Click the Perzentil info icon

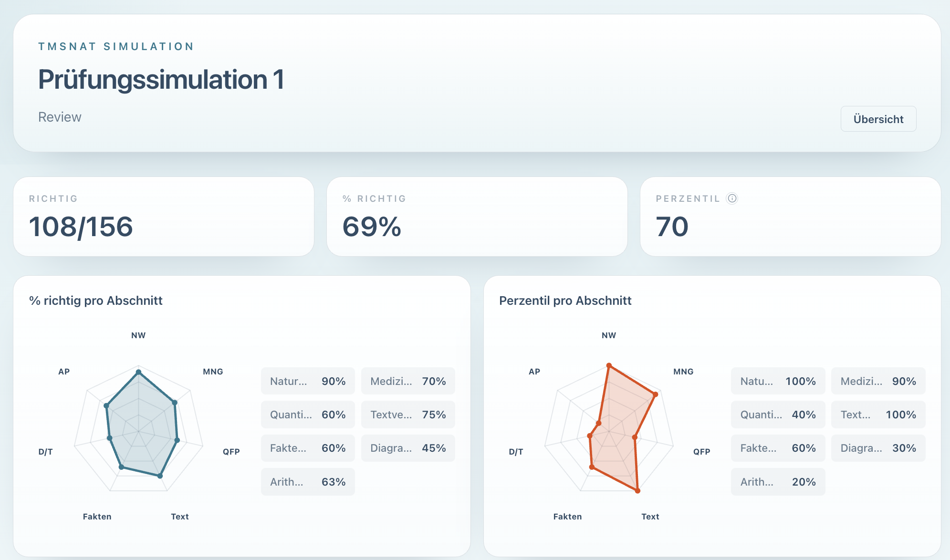[x=732, y=198]
